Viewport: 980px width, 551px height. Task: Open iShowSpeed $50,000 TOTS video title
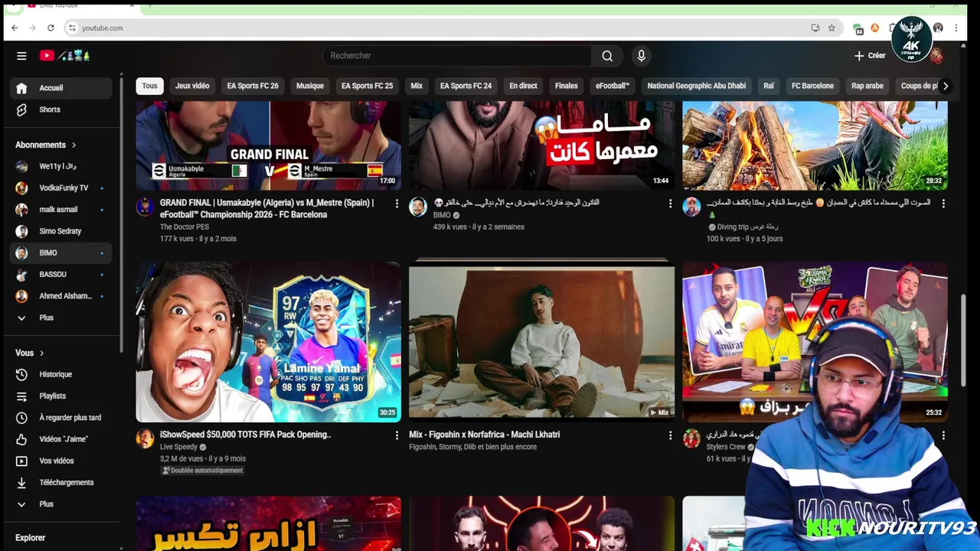(246, 435)
